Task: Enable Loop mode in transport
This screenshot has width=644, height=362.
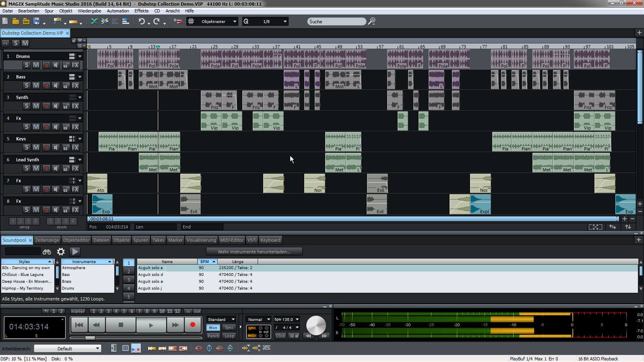Action: (x=229, y=336)
